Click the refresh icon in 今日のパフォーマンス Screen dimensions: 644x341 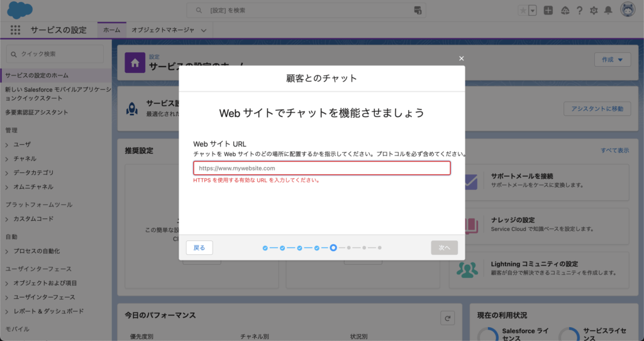coord(447,318)
